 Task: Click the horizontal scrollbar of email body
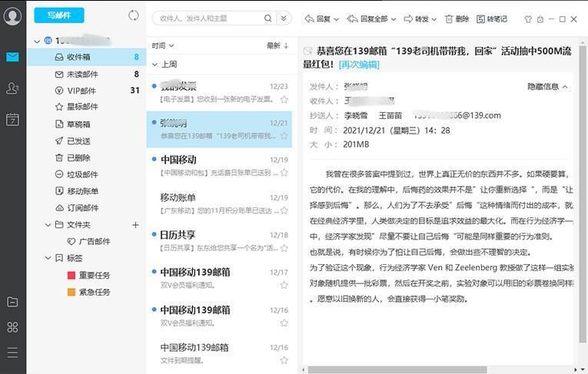397,370
